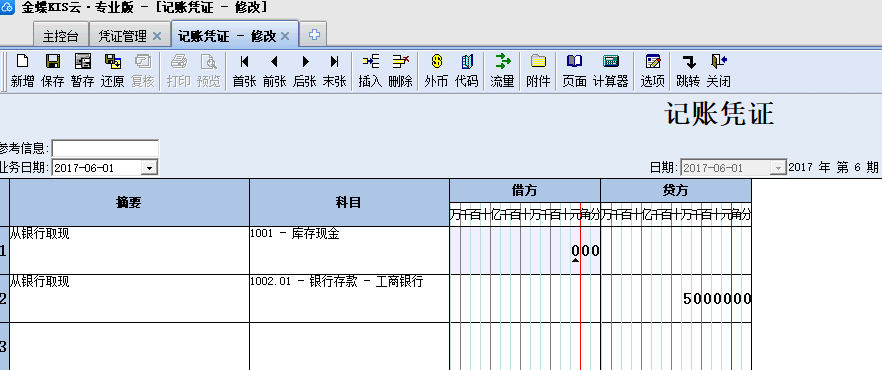The image size is (882, 370).
Task: Add a new tab with plus button
Action: pyautogui.click(x=314, y=35)
